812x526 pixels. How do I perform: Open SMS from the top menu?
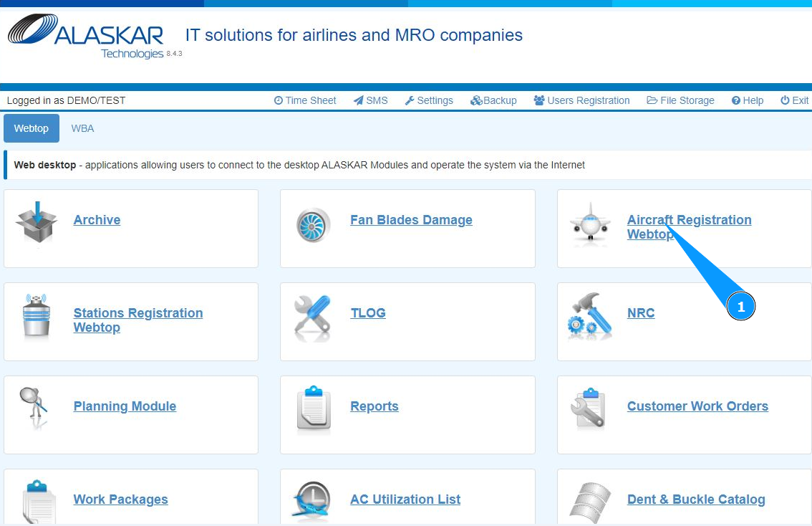coord(371,100)
